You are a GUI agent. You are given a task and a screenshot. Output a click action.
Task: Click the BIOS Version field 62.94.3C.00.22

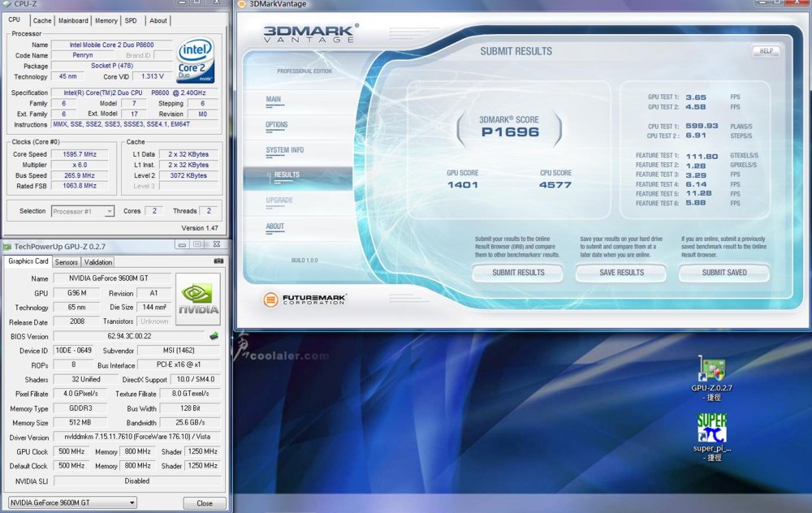tap(129, 337)
